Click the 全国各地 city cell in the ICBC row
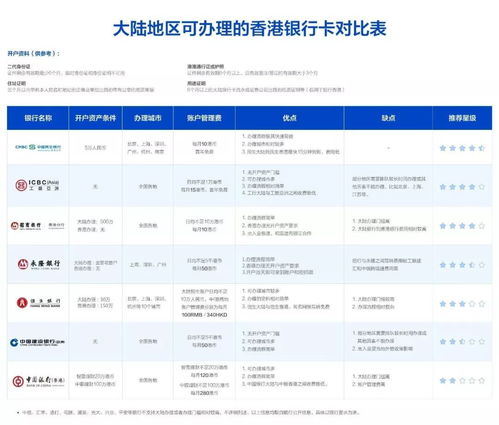 148,186
